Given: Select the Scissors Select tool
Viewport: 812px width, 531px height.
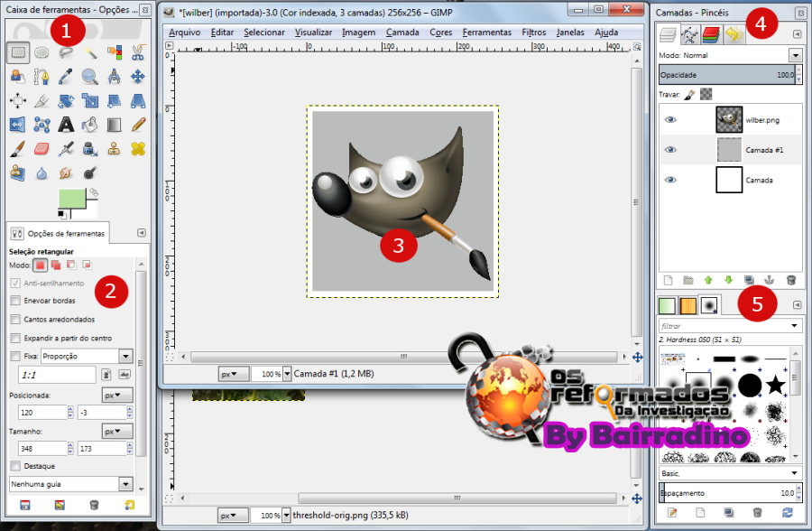Looking at the screenshot, I should point(138,52).
